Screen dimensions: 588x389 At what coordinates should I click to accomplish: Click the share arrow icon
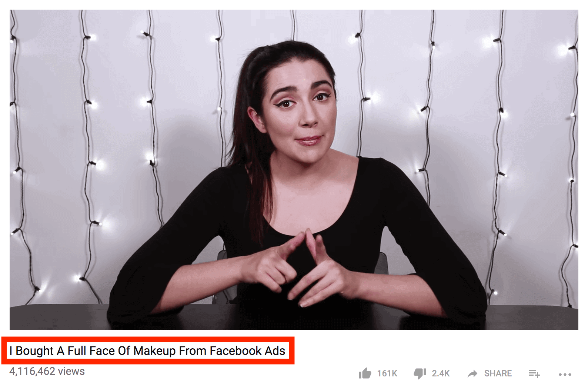tap(472, 373)
